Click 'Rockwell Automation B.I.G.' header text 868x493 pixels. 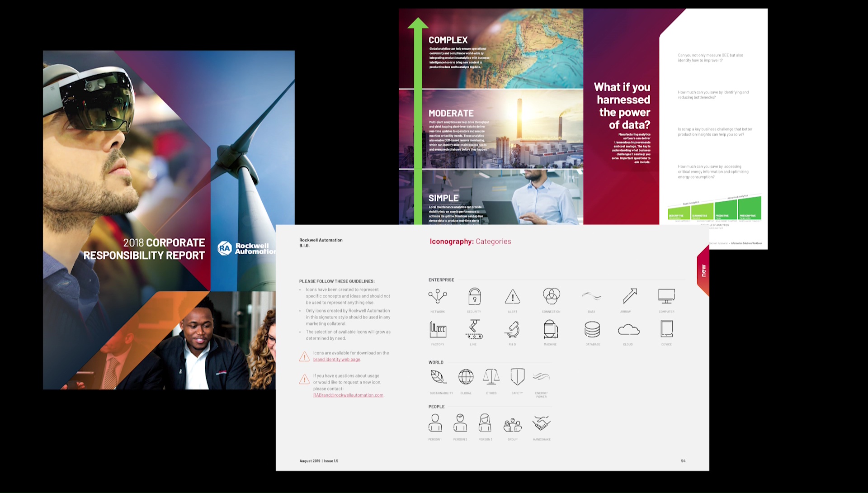pos(321,243)
